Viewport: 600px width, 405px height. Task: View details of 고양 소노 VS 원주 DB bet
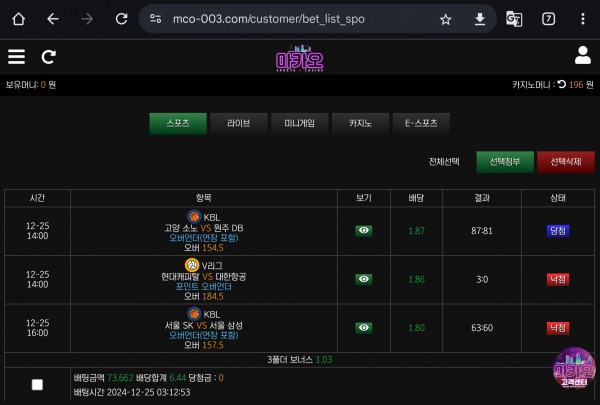click(364, 230)
